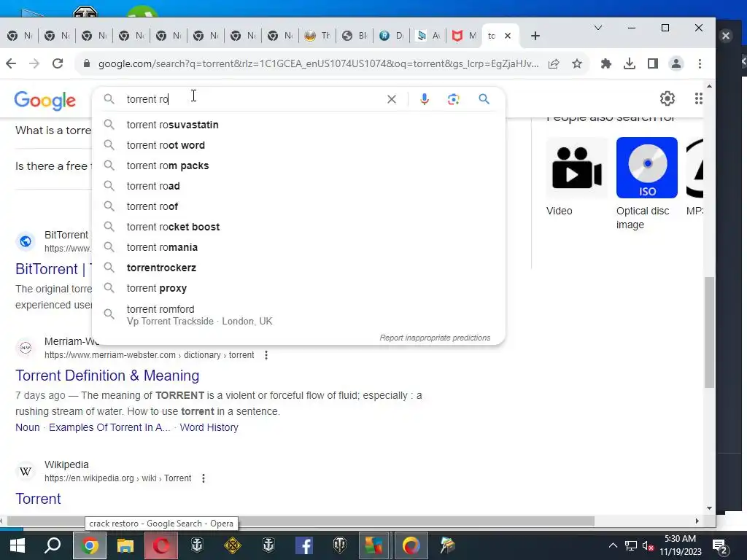This screenshot has width=747, height=560.
Task: Open the browser downloads icon
Action: 630,63
